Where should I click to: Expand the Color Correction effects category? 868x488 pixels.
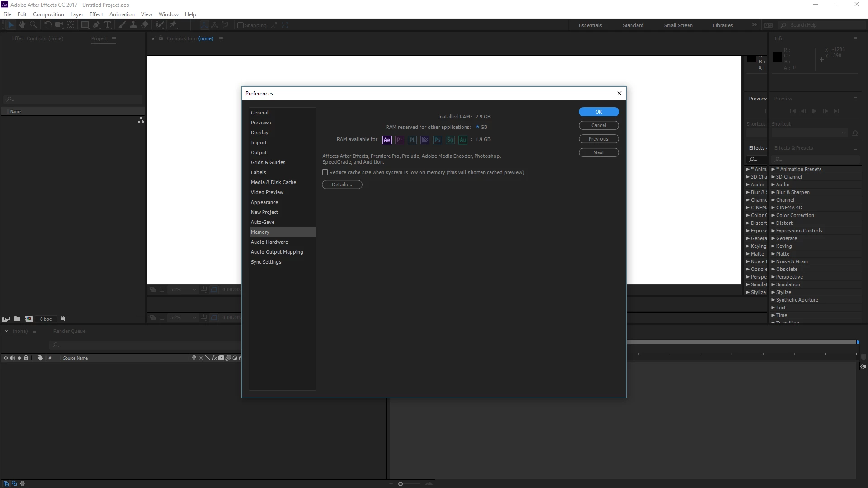click(x=773, y=215)
